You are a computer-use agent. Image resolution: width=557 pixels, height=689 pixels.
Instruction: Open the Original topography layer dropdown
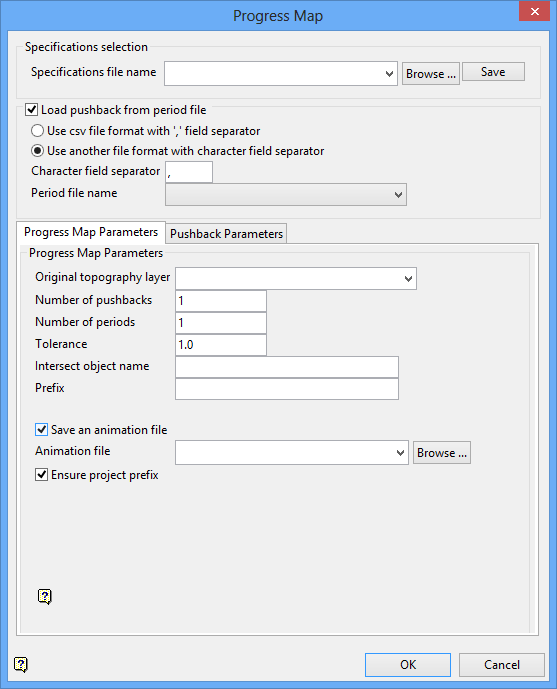[408, 279]
